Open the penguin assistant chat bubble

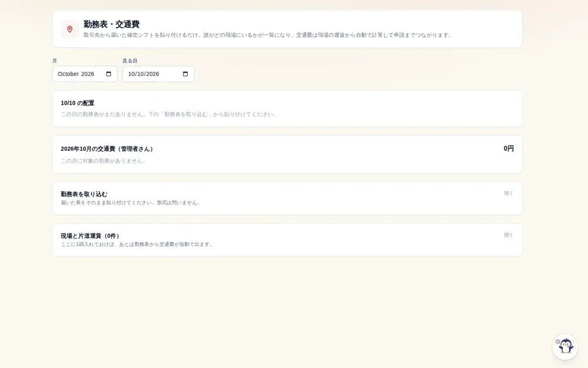(565, 346)
